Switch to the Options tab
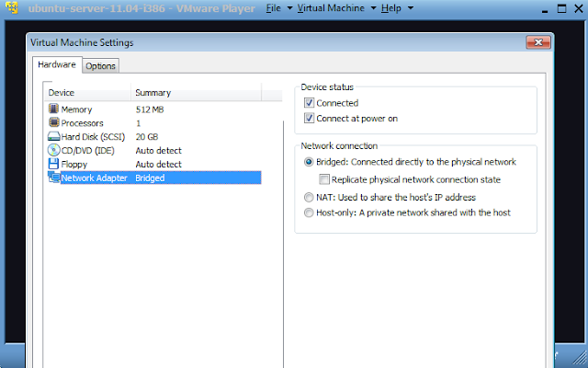 point(101,65)
